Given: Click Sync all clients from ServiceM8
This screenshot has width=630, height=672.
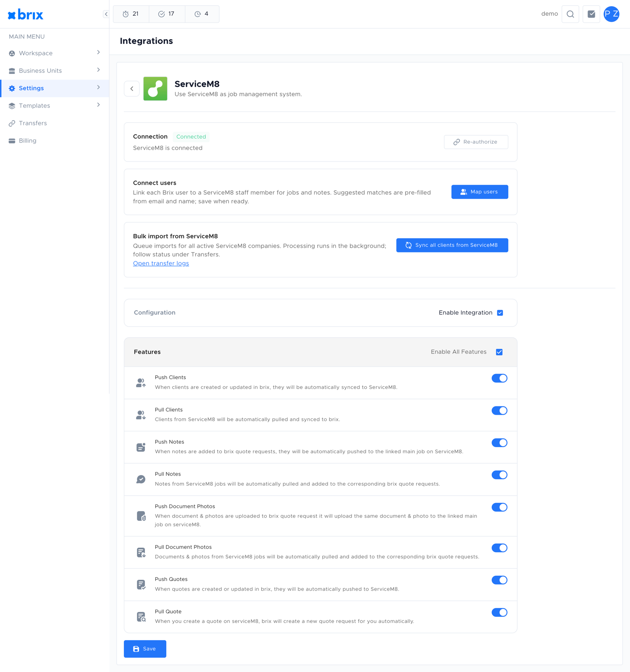Looking at the screenshot, I should click(452, 245).
